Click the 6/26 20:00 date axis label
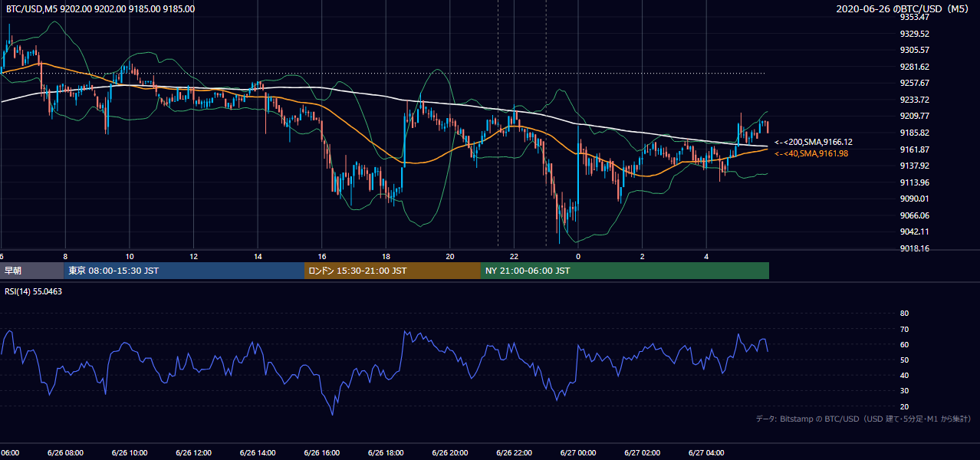This screenshot has width=980, height=460. coord(450,453)
